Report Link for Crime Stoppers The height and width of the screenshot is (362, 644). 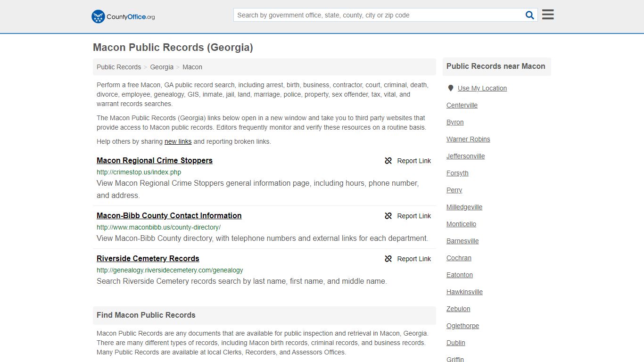tap(414, 161)
